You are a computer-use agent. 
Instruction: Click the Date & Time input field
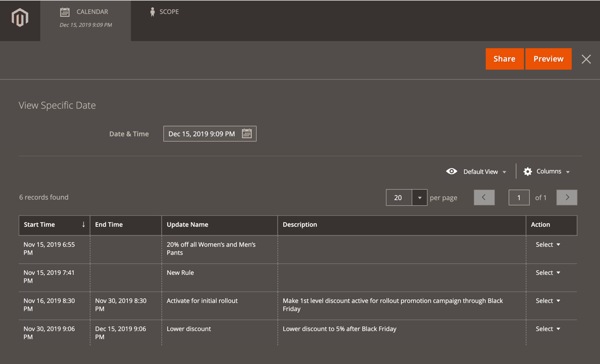(x=210, y=134)
